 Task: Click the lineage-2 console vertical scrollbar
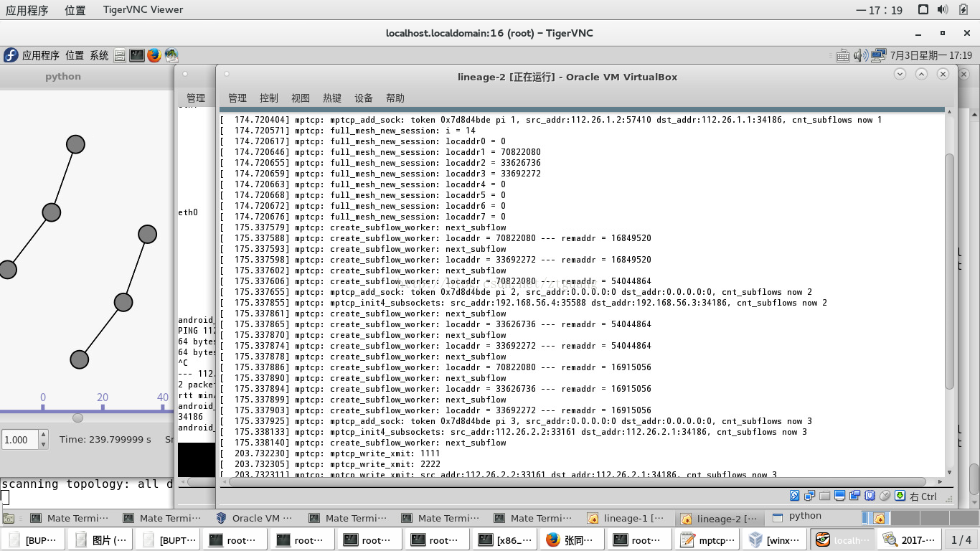click(949, 271)
